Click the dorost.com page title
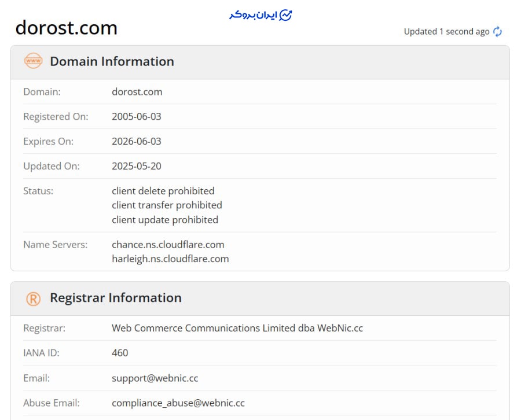This screenshot has height=420, width=521. coord(66,28)
